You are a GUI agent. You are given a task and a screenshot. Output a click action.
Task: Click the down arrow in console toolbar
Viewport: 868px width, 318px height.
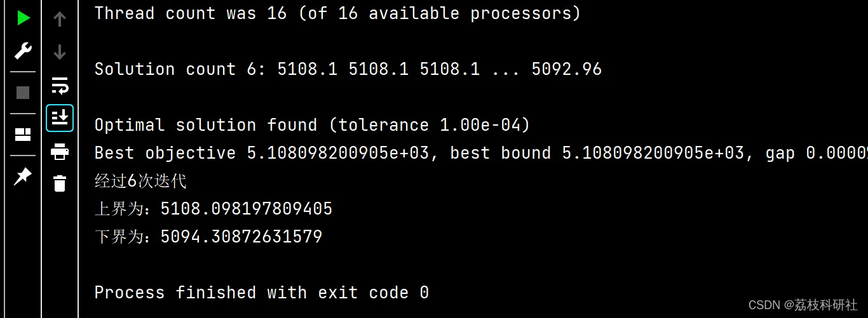pyautogui.click(x=60, y=52)
